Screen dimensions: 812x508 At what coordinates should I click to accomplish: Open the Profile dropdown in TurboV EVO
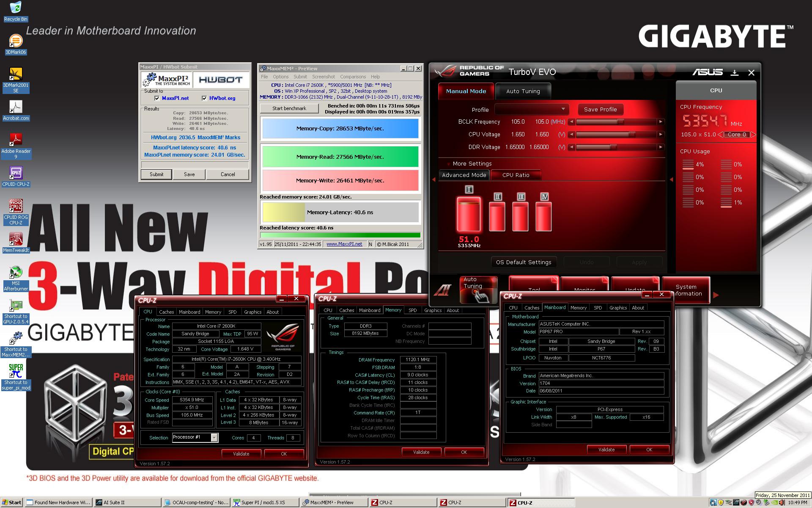coord(532,109)
